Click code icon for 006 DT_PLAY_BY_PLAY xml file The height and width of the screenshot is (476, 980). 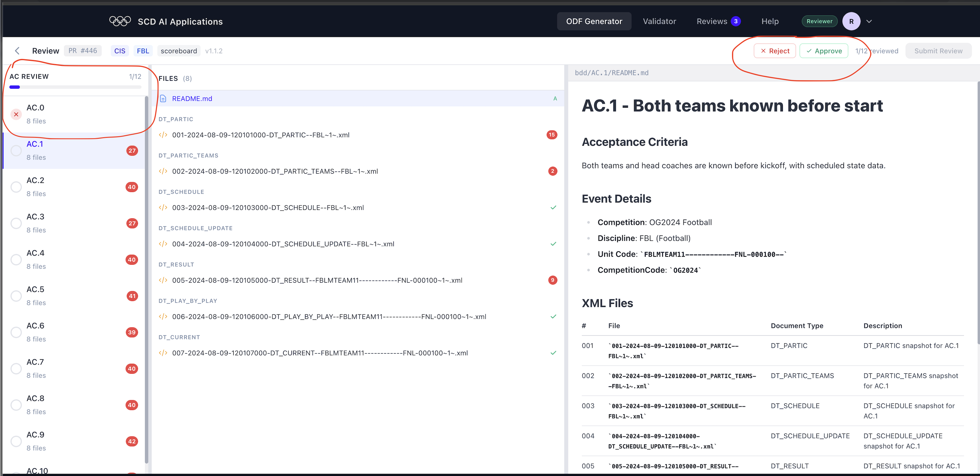click(x=163, y=316)
